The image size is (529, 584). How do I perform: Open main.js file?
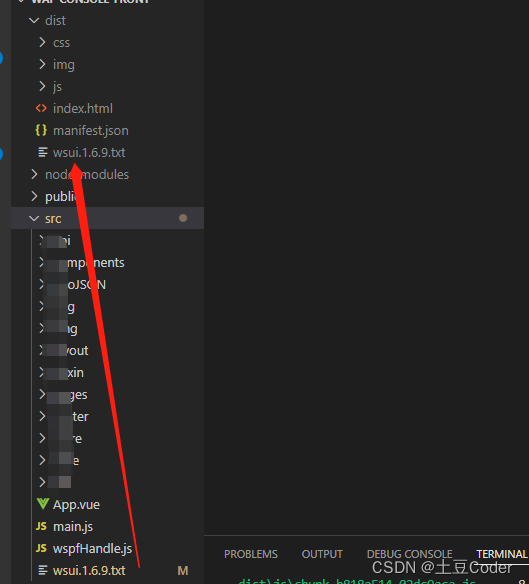(x=73, y=527)
